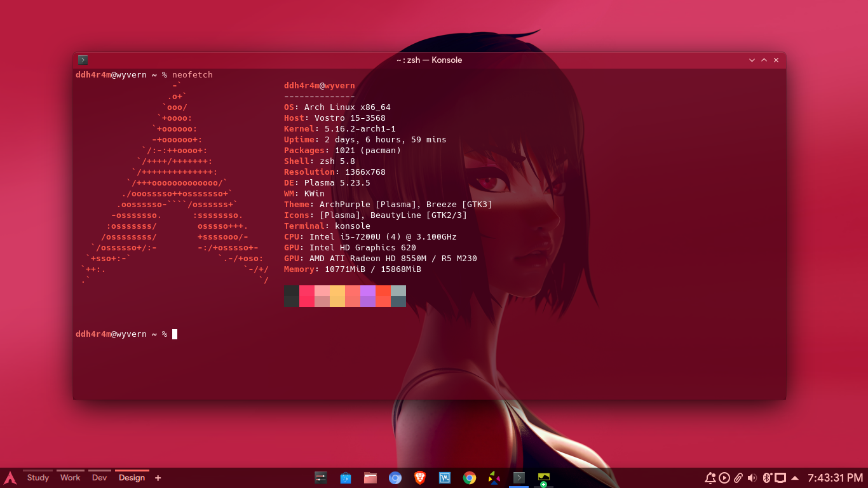Click the GPU 'AMD ATI Radeon HD 8550M' line
The height and width of the screenshot is (488, 868).
point(381,259)
